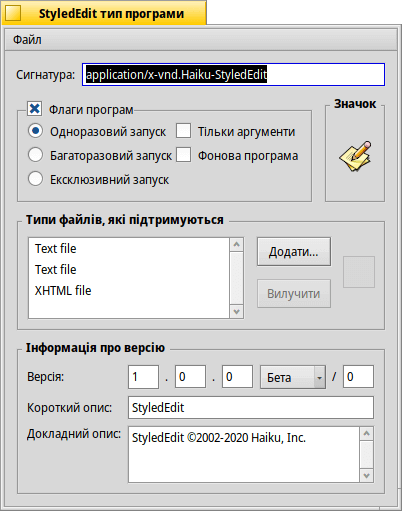Image resolution: width=402 pixels, height=511 pixels.
Task: Click the Сигнатура text field
Action: [x=233, y=74]
